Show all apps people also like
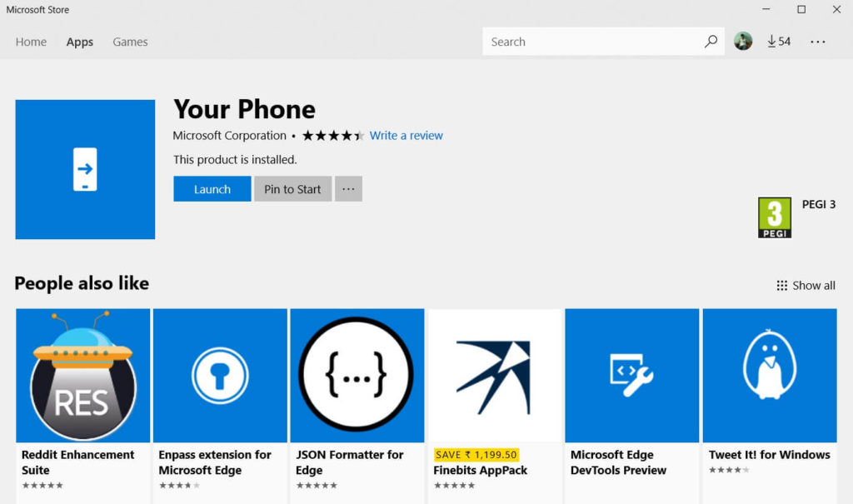This screenshot has width=853, height=504. [805, 285]
